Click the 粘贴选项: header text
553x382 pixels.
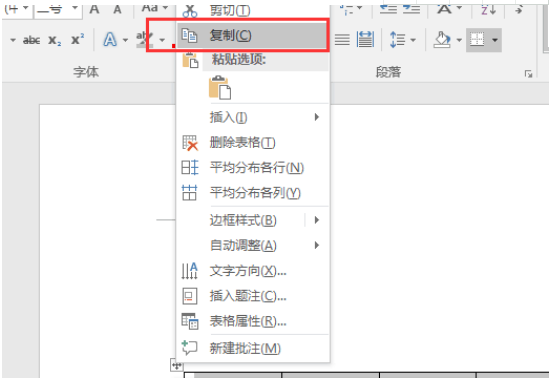pyautogui.click(x=239, y=59)
